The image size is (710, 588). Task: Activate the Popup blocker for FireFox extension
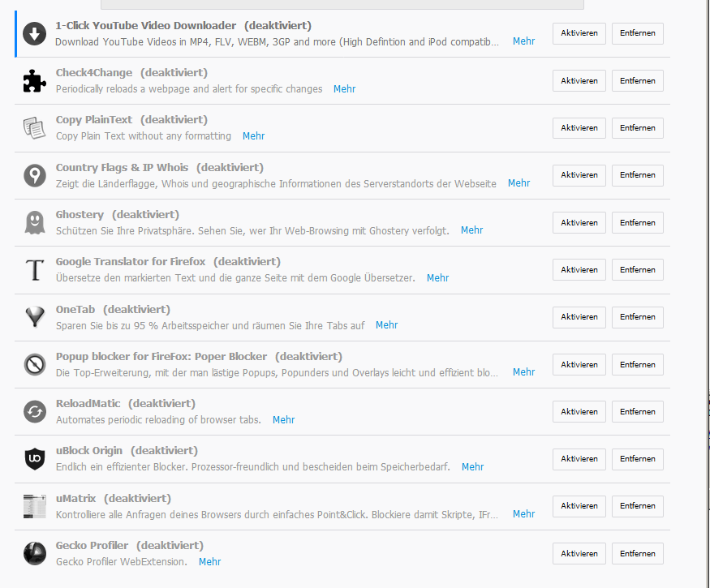tap(579, 364)
